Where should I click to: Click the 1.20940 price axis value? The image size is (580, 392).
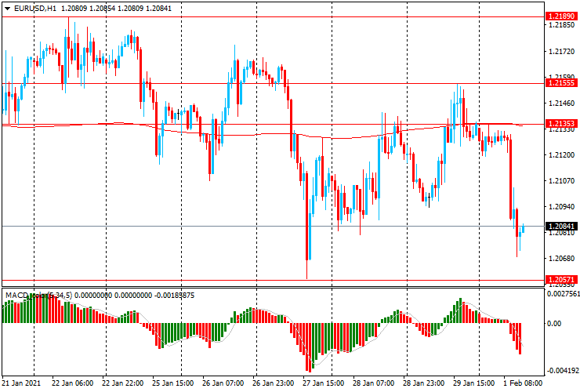coord(562,206)
